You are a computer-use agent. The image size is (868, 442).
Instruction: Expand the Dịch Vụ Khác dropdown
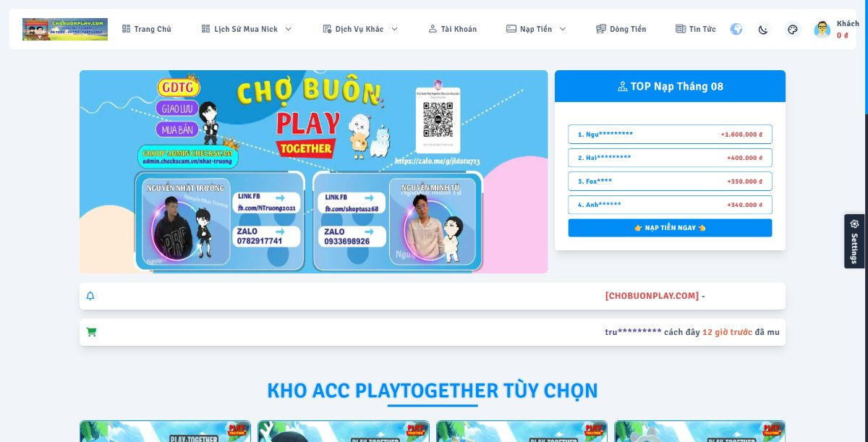click(360, 29)
